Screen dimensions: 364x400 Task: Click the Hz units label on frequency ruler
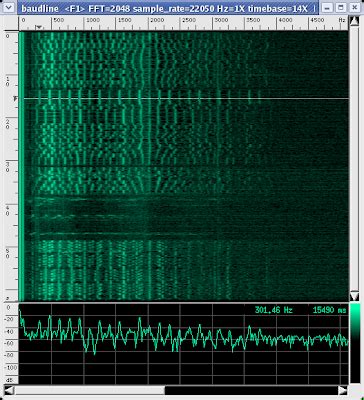click(x=342, y=20)
